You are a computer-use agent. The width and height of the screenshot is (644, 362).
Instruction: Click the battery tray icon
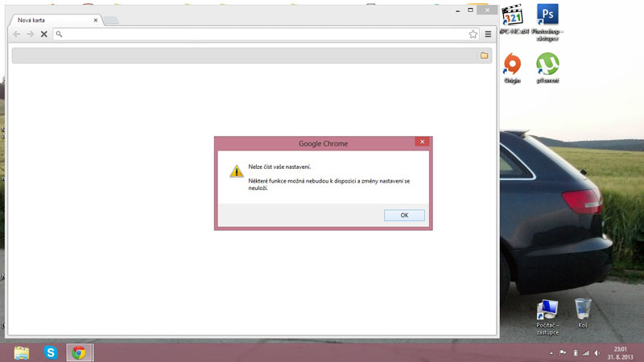tap(576, 353)
